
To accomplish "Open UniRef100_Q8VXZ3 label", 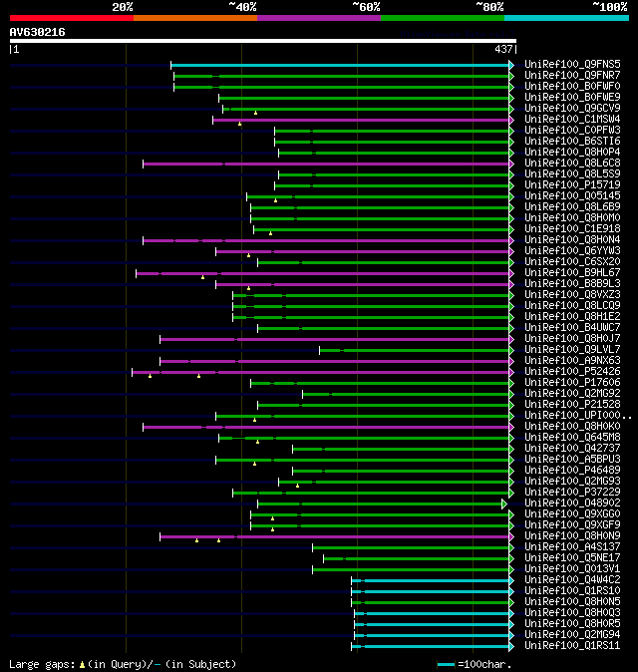I will [x=572, y=295].
